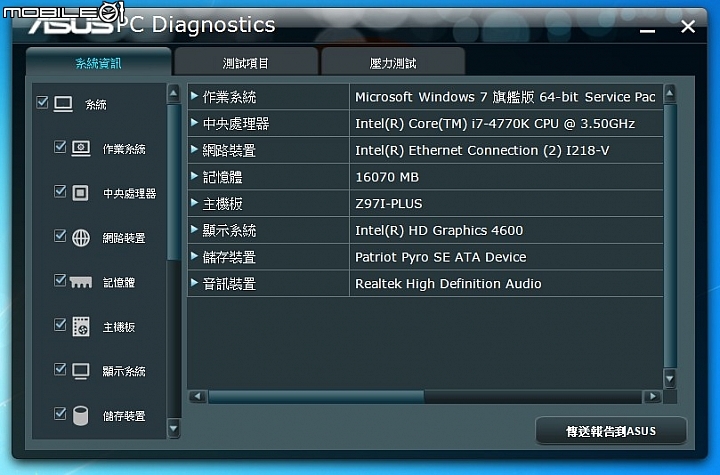Select the Microsoft Windows 7 value cell
Image resolution: width=720 pixels, height=475 pixels.
coord(506,96)
